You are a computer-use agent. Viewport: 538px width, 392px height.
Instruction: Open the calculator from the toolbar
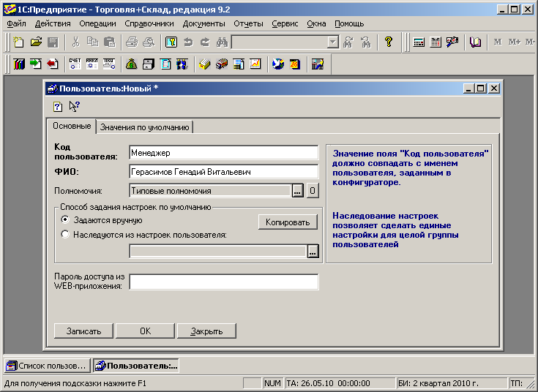pos(419,42)
